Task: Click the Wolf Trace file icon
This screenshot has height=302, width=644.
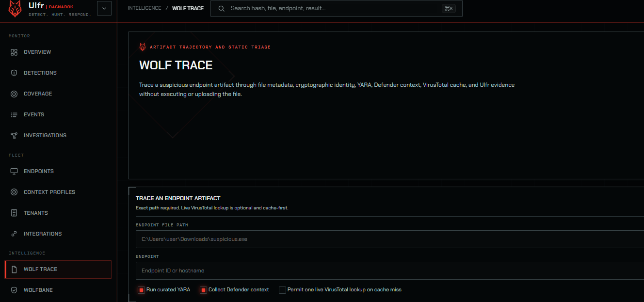Action: tap(14, 269)
